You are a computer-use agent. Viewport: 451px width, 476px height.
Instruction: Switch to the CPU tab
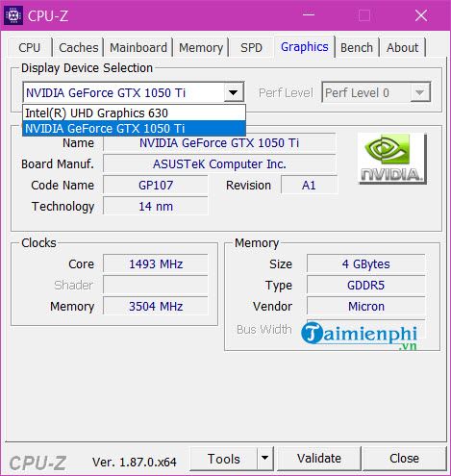pyautogui.click(x=30, y=48)
